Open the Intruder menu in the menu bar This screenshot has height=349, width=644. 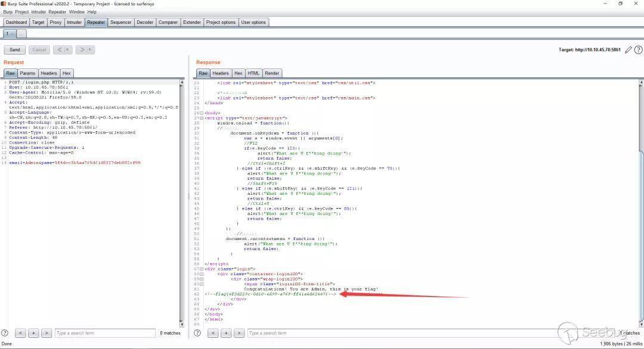pyautogui.click(x=39, y=12)
